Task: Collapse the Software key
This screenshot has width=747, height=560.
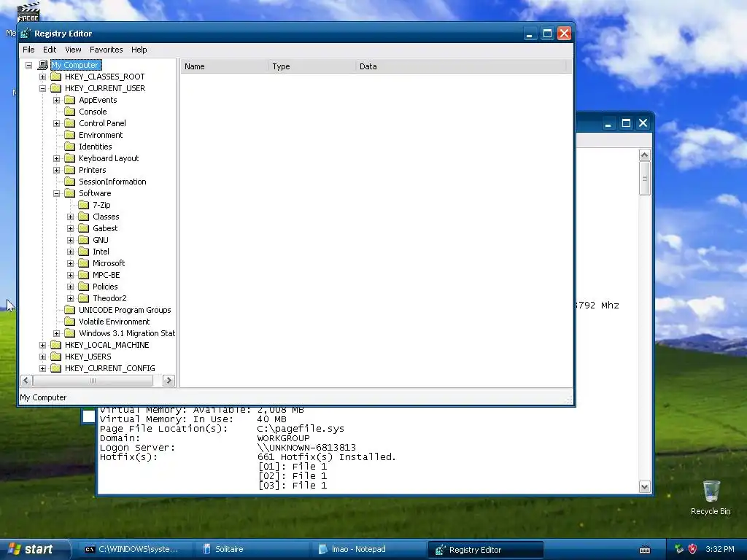Action: pos(56,193)
